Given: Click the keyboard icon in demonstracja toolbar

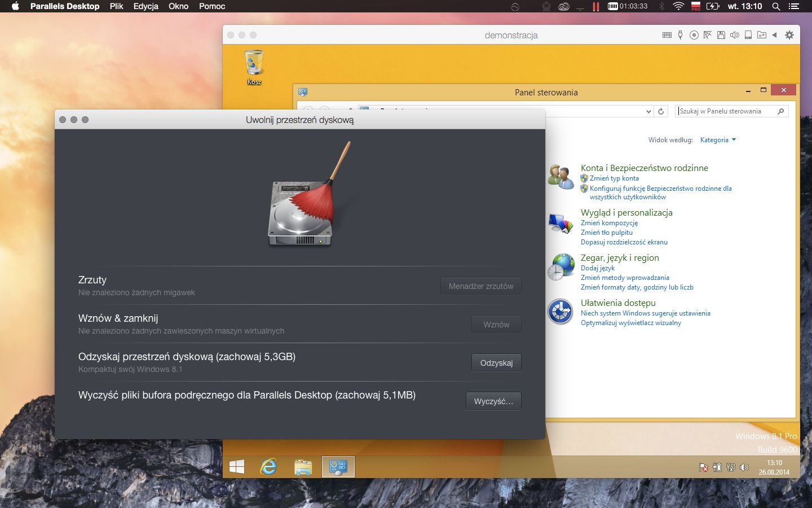Looking at the screenshot, I should point(667,35).
